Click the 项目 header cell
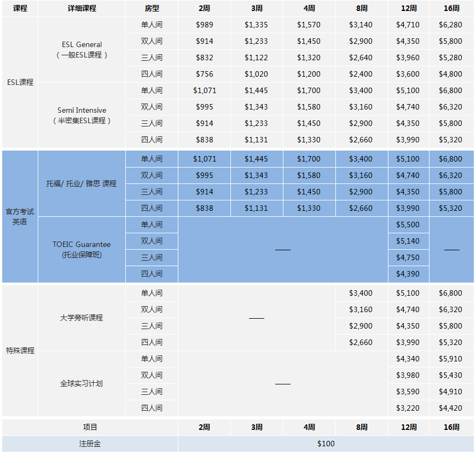The width and height of the screenshot is (476, 460). (90, 427)
